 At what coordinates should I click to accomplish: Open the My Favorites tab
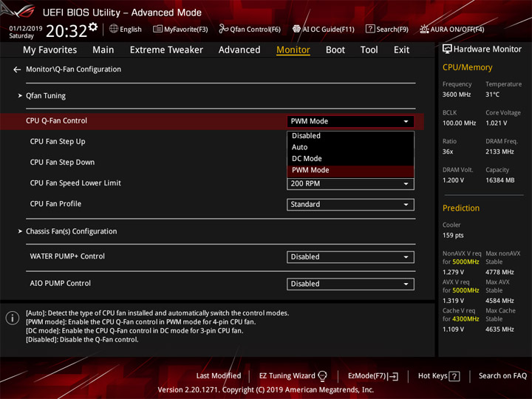50,50
